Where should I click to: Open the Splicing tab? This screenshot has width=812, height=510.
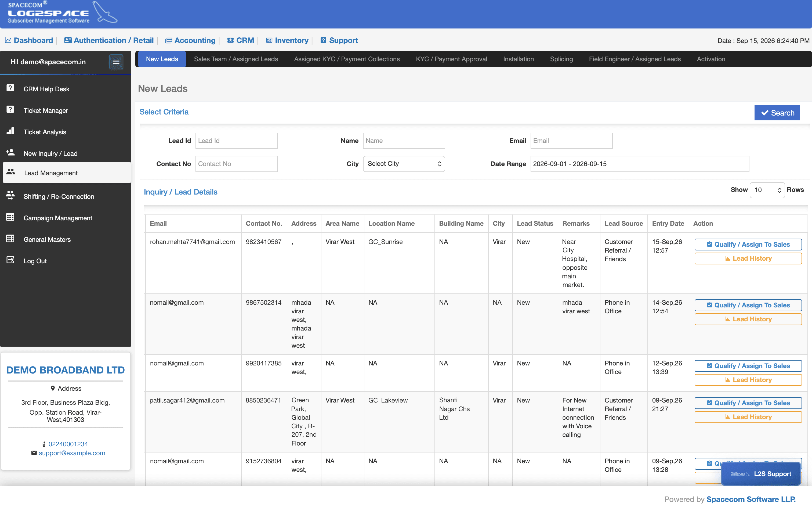click(561, 59)
